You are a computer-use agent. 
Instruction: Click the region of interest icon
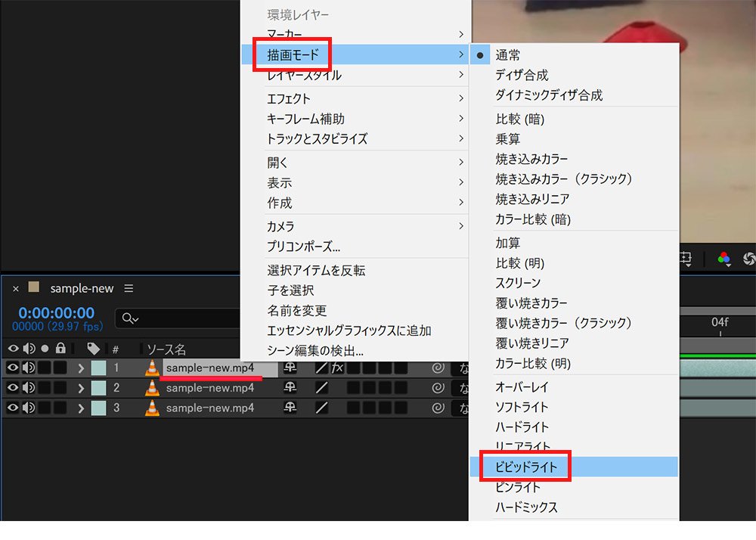coord(685,259)
